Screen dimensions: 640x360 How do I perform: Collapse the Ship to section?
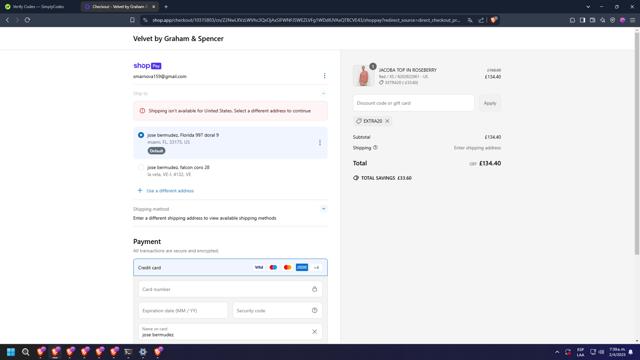click(x=323, y=93)
